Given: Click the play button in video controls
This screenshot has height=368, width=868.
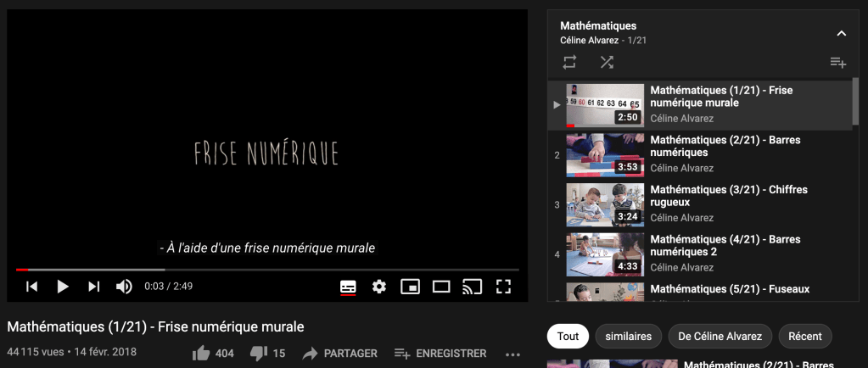Looking at the screenshot, I should click(63, 287).
